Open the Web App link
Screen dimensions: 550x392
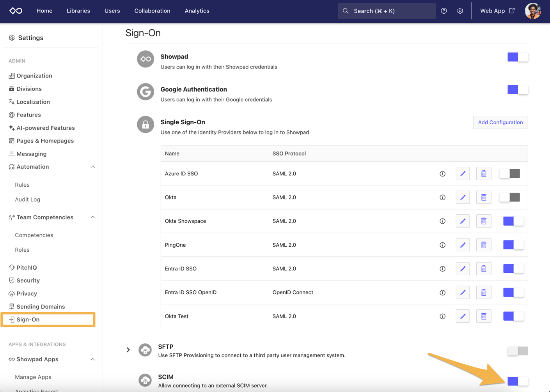497,11
